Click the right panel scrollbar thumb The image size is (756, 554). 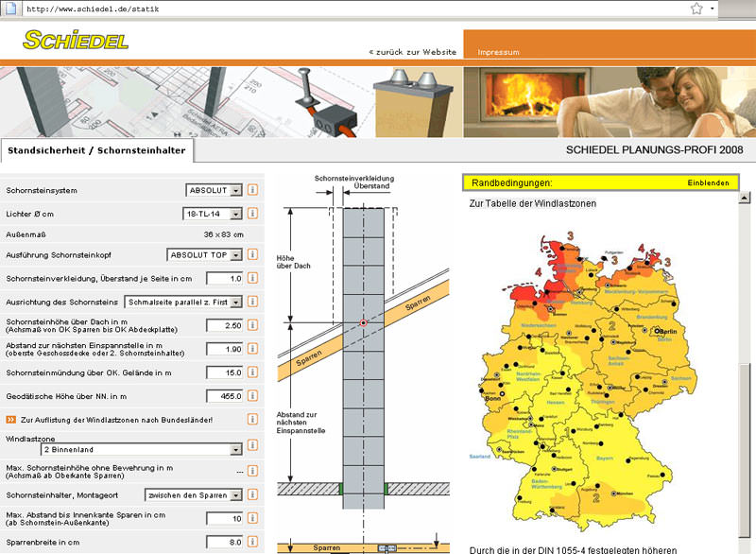[x=745, y=449]
